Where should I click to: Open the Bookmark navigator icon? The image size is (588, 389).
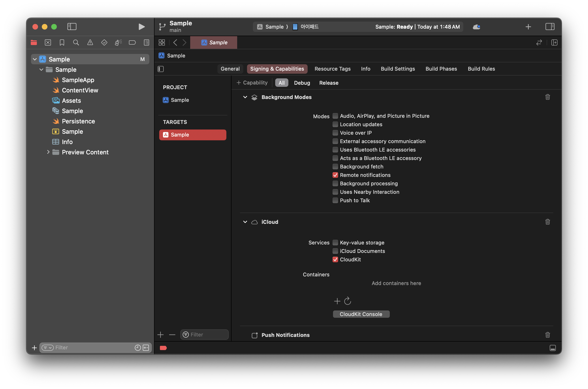(x=62, y=42)
